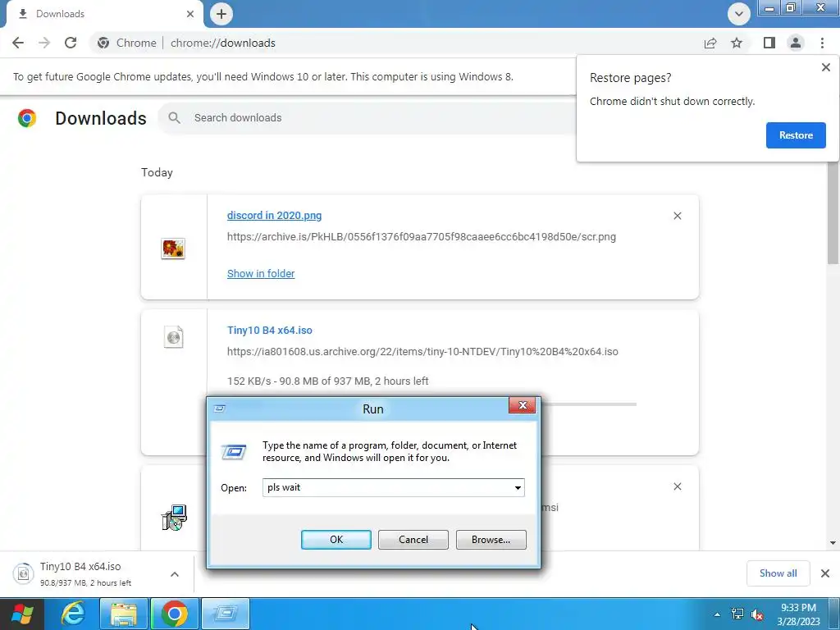Close the Downloads tab

[x=190, y=14]
